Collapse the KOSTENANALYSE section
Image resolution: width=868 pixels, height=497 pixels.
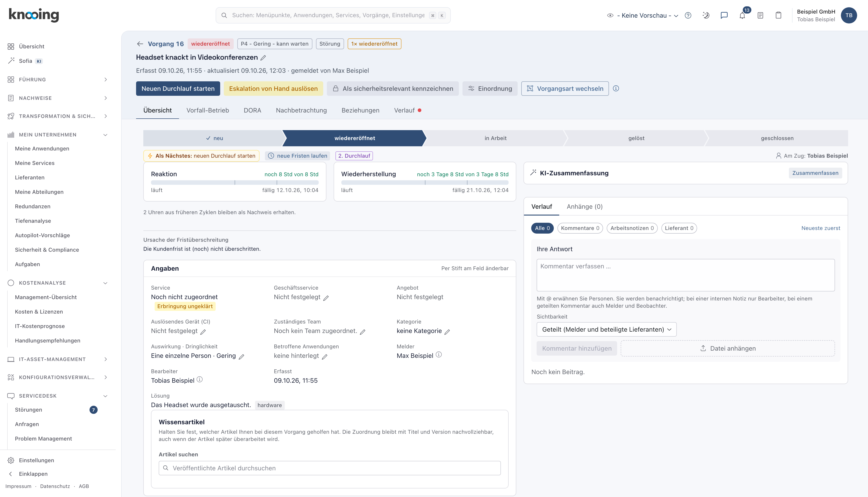coord(57,283)
